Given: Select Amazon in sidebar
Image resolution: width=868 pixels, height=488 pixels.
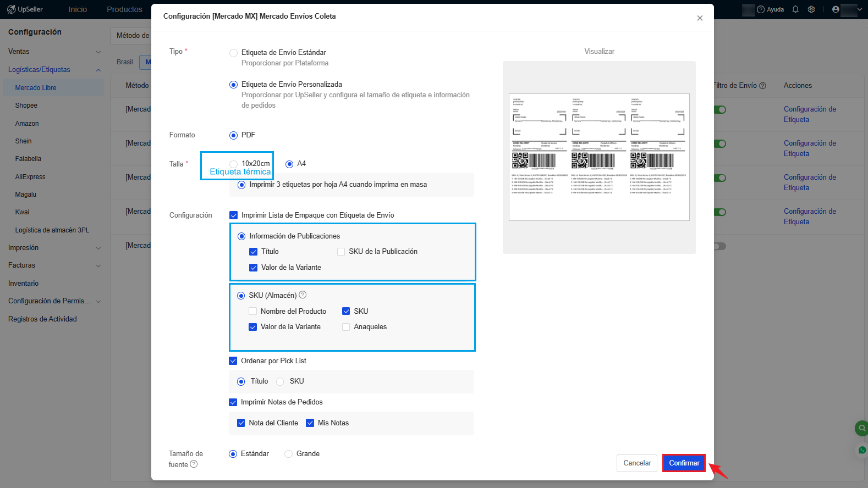Looking at the screenshot, I should 27,124.
